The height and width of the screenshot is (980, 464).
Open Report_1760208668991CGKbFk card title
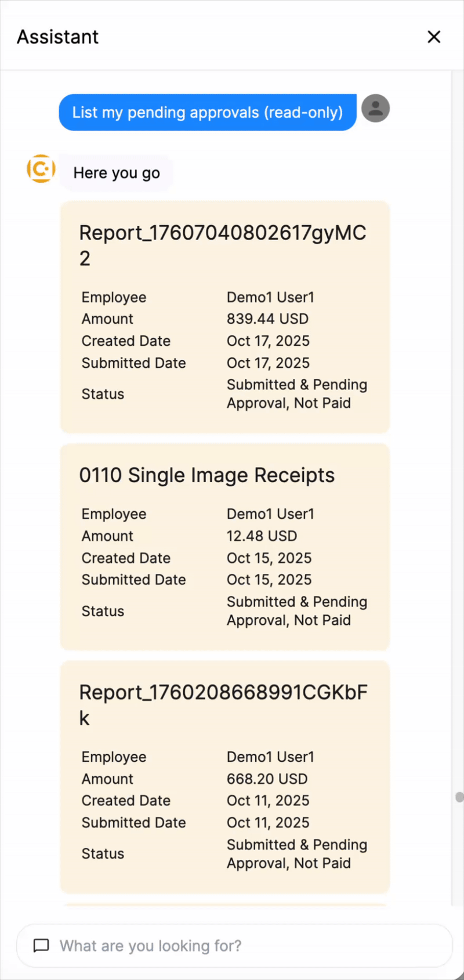(223, 705)
